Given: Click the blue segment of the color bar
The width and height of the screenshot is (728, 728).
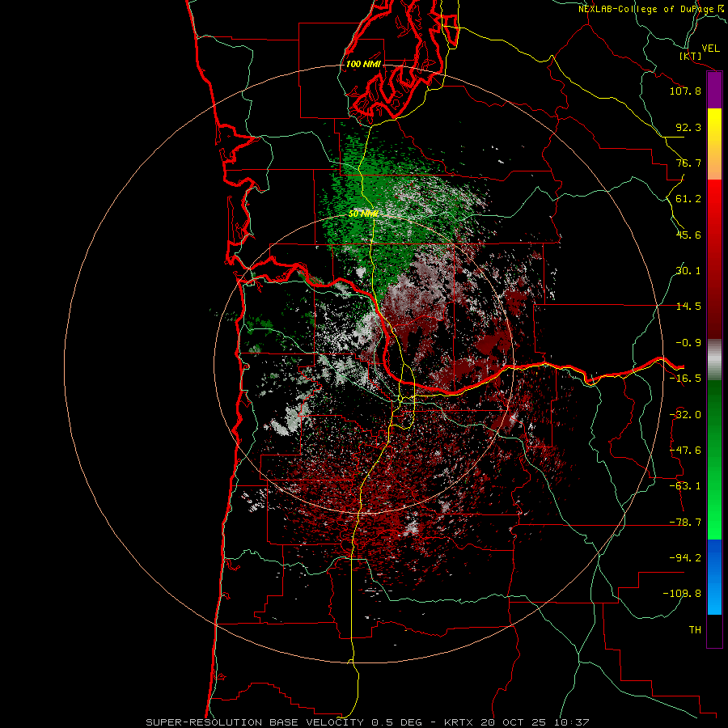Looking at the screenshot, I should (x=714, y=577).
